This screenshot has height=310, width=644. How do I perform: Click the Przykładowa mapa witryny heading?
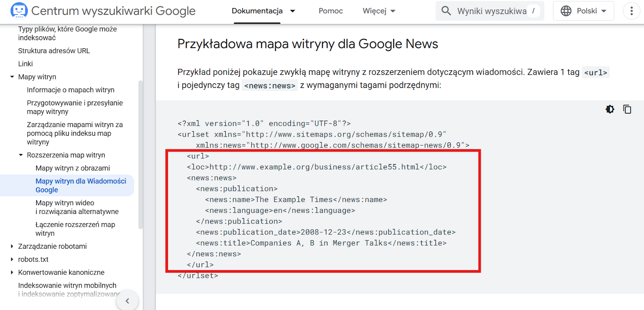[308, 44]
